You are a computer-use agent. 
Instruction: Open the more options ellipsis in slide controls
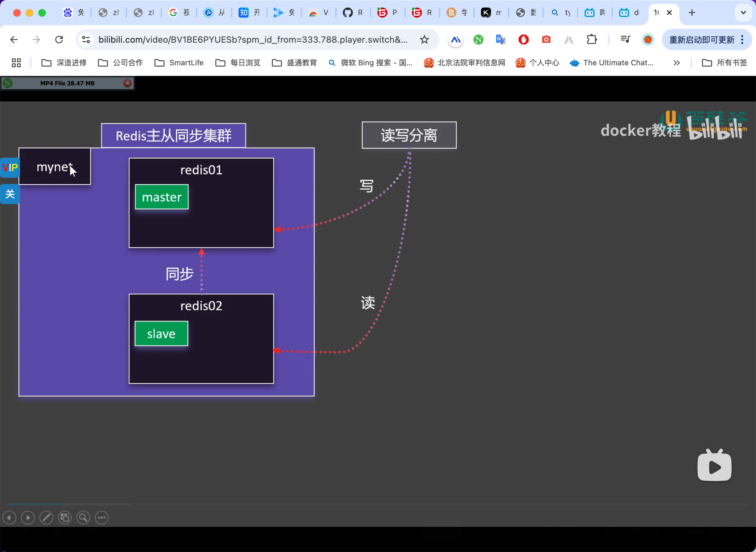[x=102, y=518]
